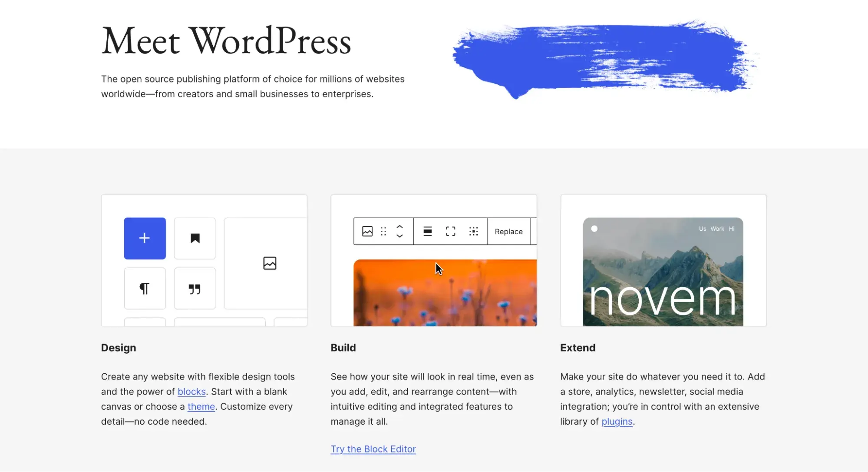Open the "blocks" link in the Design description
This screenshot has height=472, width=868.
point(191,391)
